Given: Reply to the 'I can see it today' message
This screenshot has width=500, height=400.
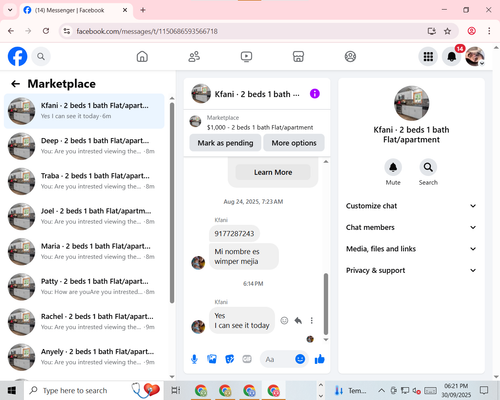Looking at the screenshot, I should (x=298, y=320).
